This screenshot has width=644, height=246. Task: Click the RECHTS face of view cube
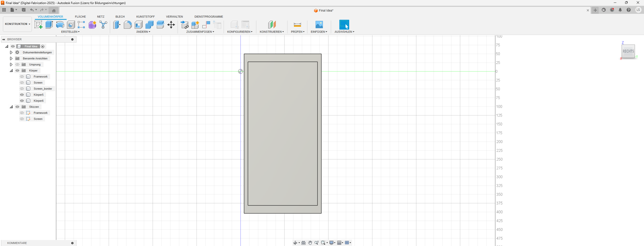pyautogui.click(x=628, y=51)
